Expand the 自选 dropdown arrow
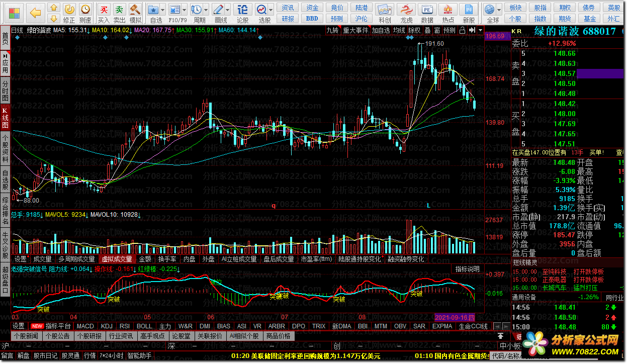Viewport: 628px width, 364px height. point(163,10)
